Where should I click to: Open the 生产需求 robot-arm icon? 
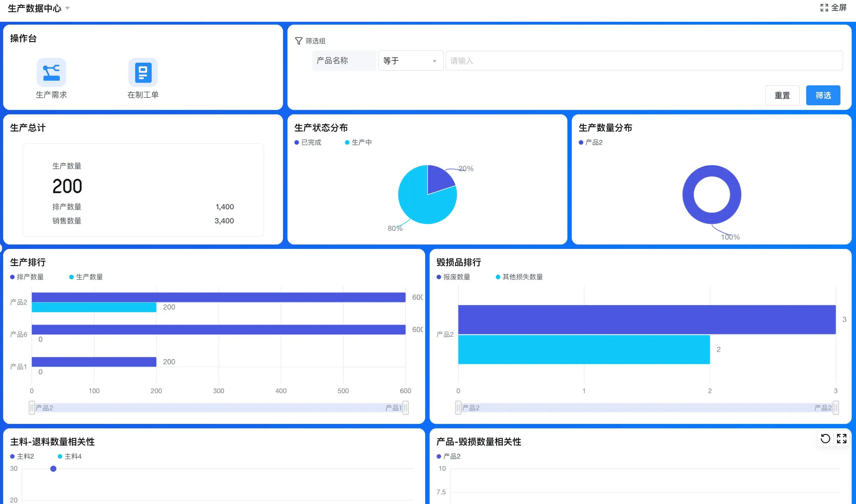(51, 72)
